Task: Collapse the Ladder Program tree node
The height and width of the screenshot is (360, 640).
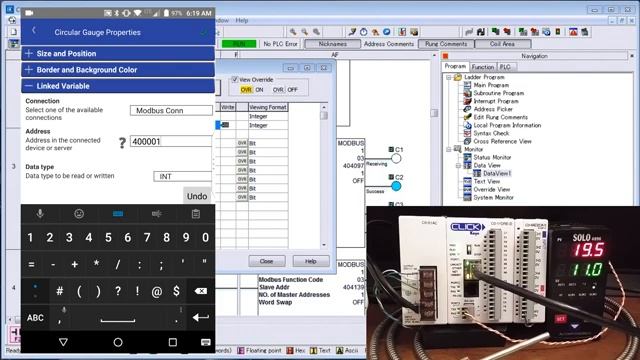Action: (448, 77)
